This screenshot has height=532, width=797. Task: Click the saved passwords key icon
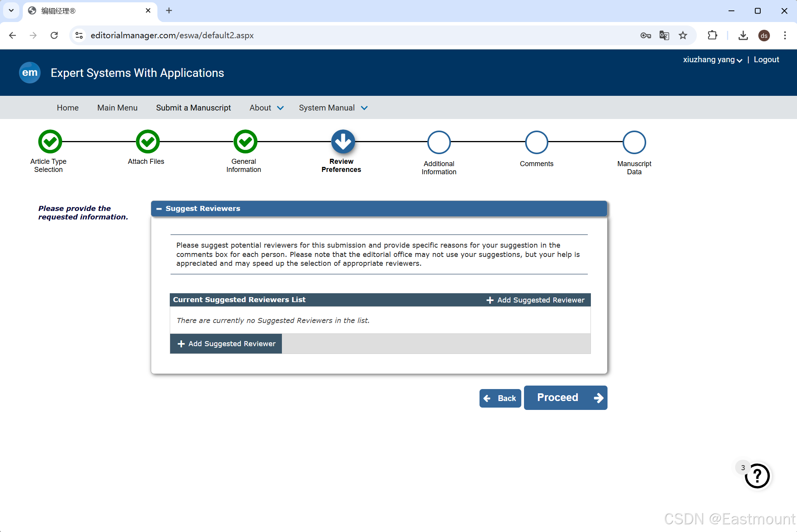tap(645, 36)
